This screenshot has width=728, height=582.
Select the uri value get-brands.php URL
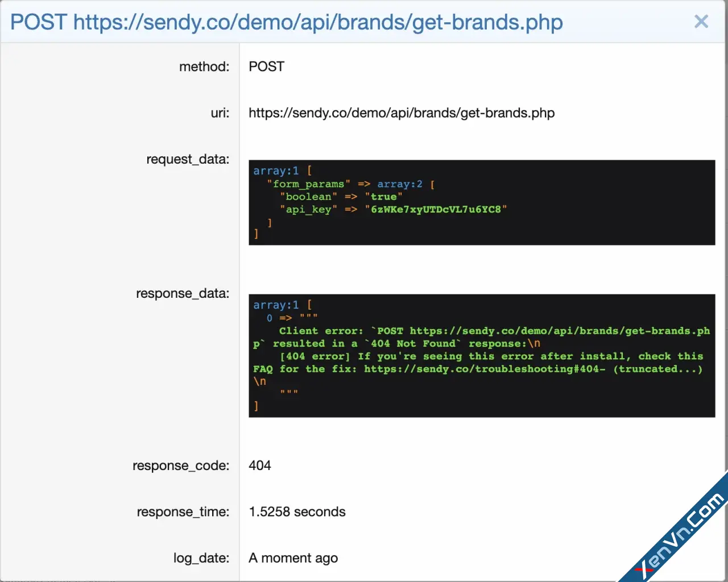[x=402, y=113]
